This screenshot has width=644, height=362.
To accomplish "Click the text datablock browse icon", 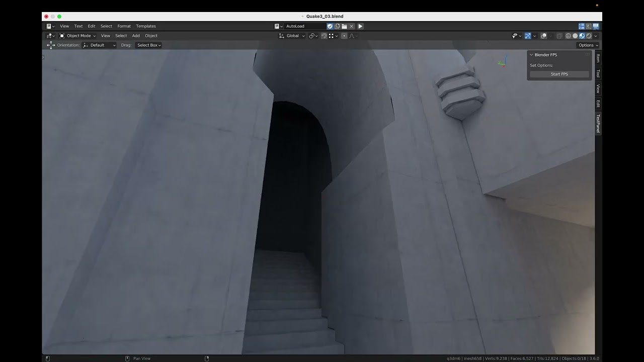I will 278,26.
